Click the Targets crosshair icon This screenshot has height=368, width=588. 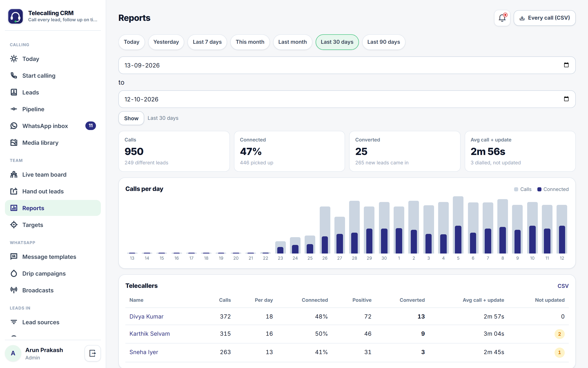[14, 225]
